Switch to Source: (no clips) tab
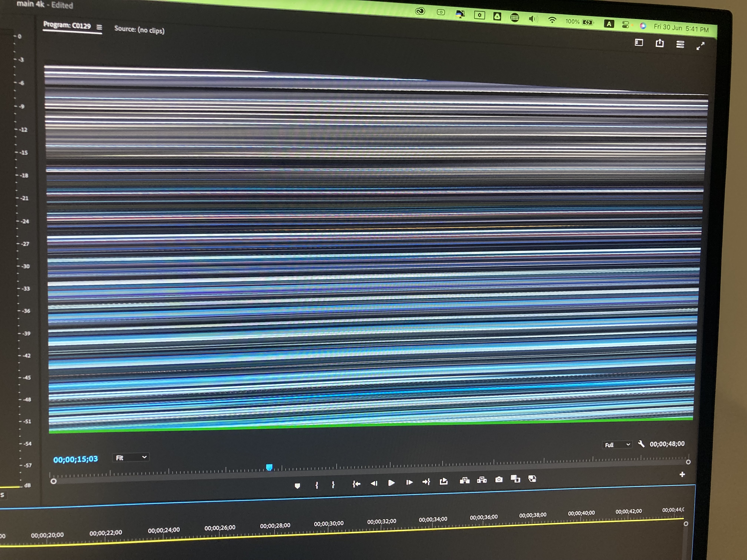747x560 pixels. tap(140, 30)
